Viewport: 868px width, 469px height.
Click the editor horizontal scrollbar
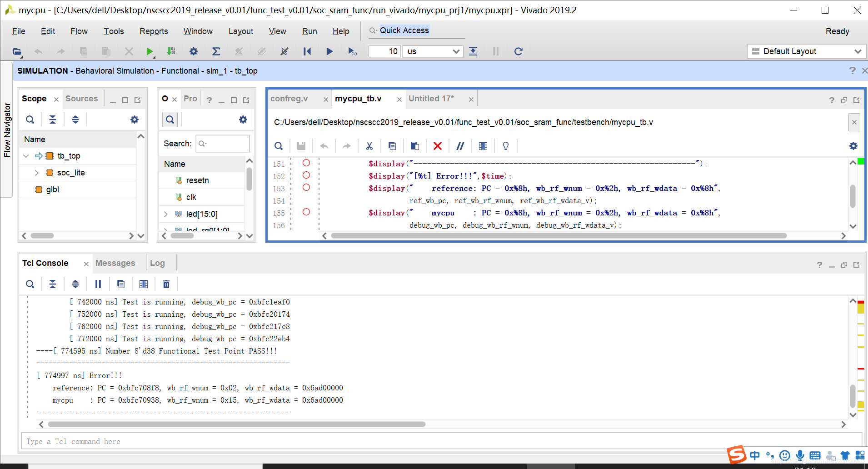pos(559,236)
